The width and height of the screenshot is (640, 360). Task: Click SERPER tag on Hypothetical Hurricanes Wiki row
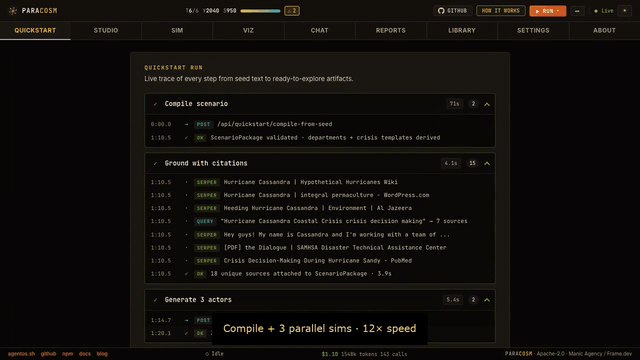click(x=207, y=182)
